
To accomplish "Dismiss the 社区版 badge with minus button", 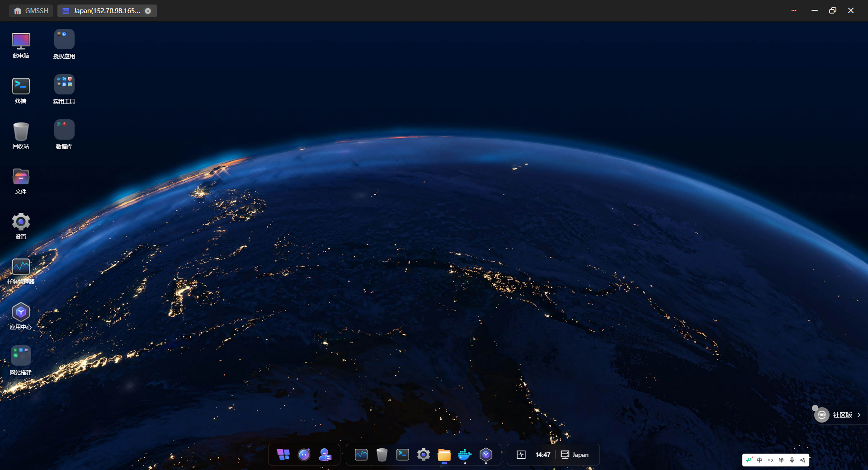I will (815, 408).
